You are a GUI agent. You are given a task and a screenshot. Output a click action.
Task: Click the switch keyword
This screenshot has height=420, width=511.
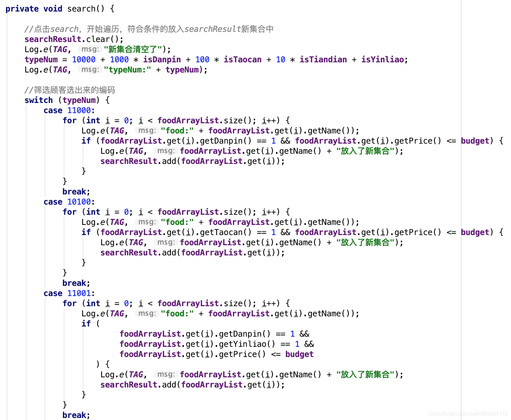(39, 100)
